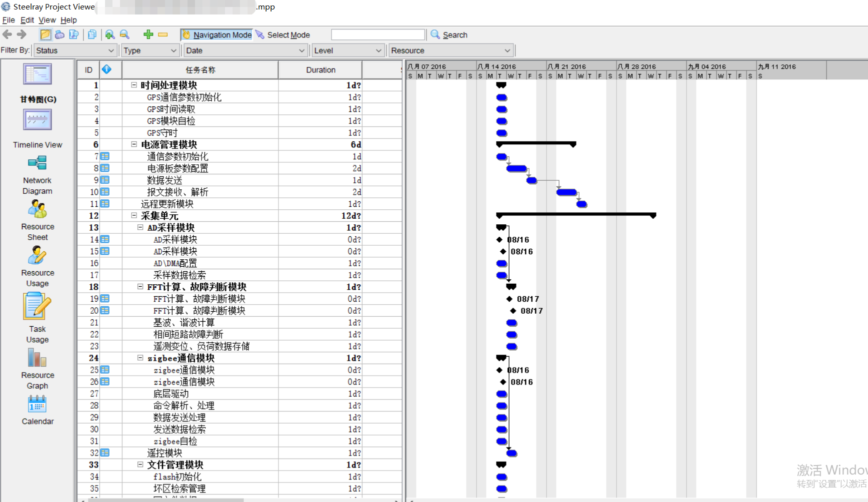Screen dimensions: 868x502
Task: Enable Select Mode
Action: pos(282,34)
